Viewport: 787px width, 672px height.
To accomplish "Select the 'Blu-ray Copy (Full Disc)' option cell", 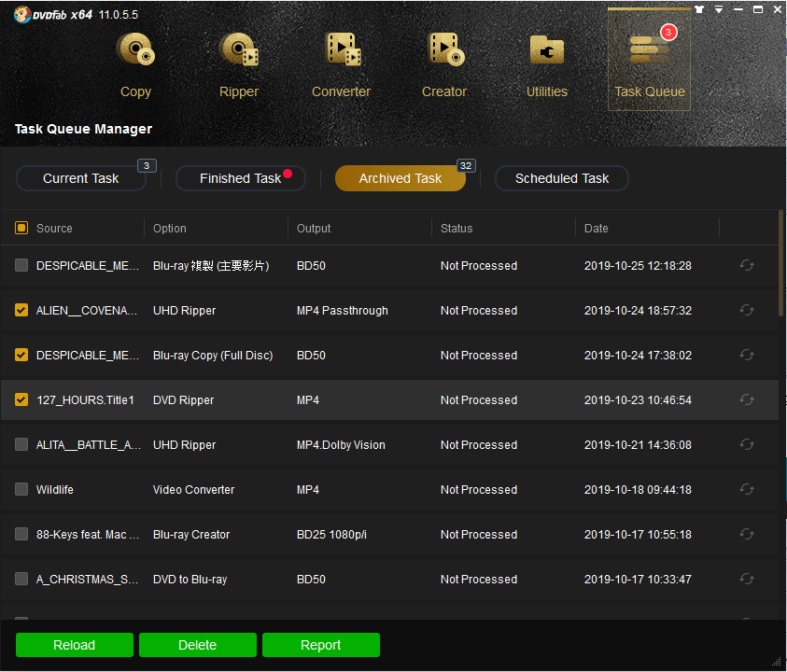I will click(x=213, y=356).
